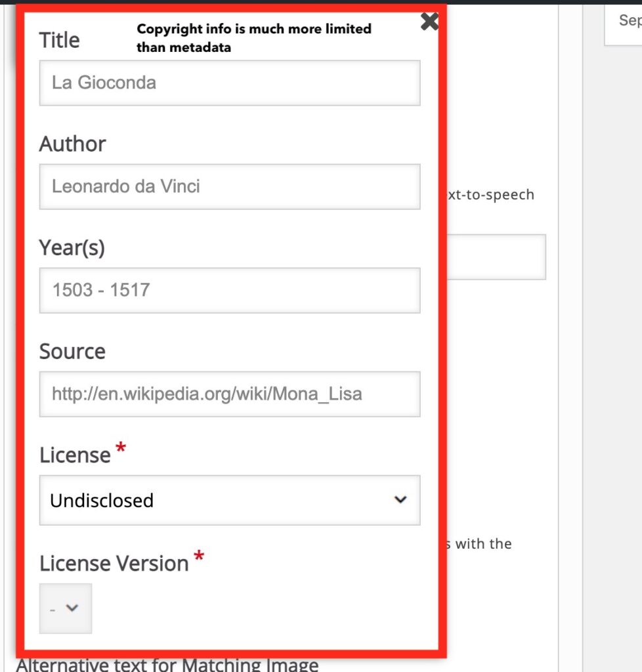The height and width of the screenshot is (672, 642).
Task: Close the copyright dialog with the X
Action: tap(429, 22)
